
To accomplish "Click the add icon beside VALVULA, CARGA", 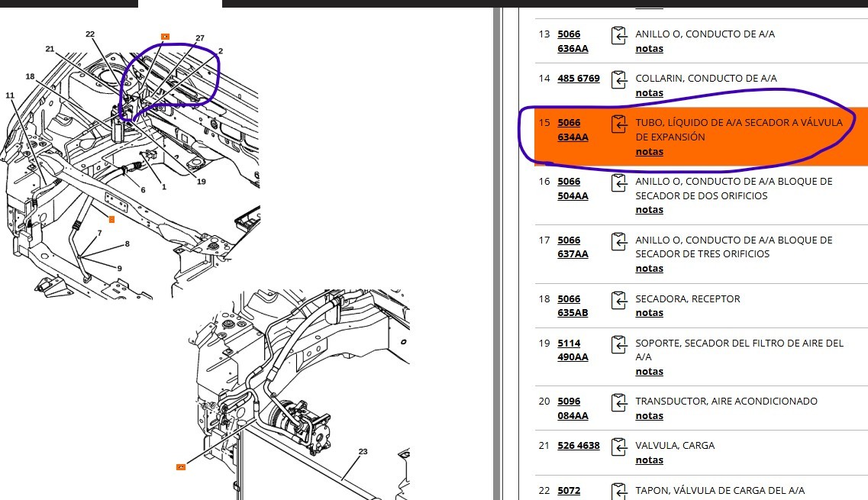I will pyautogui.click(x=619, y=447).
